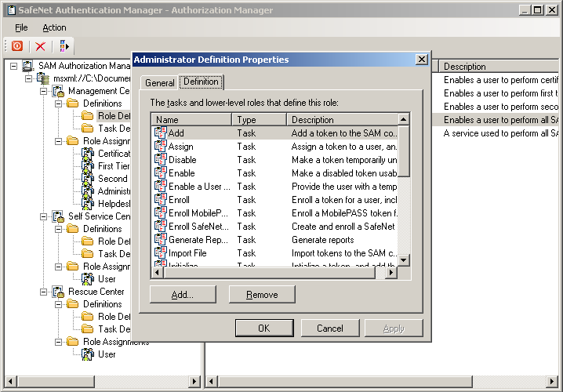Collapse Definitions under Self Service Center
Viewport: 563px width, 392px height.
[58, 229]
